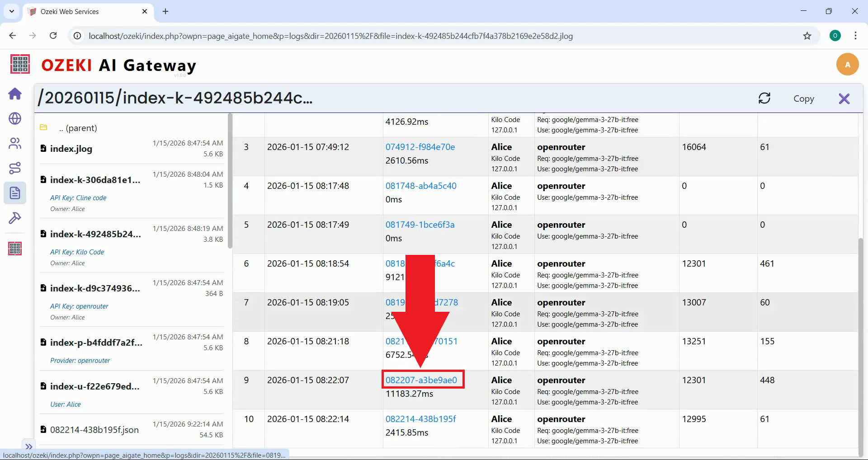Image resolution: width=868 pixels, height=460 pixels.
Task: Expand the sidebar with the double chevron
Action: (28, 446)
